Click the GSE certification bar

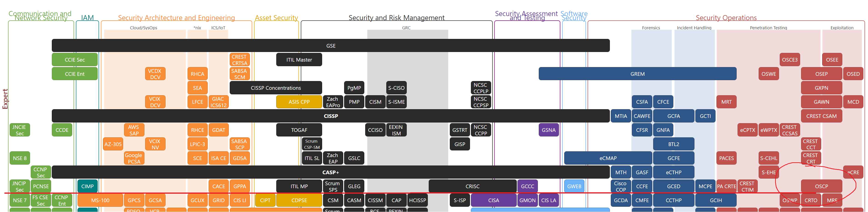click(331, 46)
